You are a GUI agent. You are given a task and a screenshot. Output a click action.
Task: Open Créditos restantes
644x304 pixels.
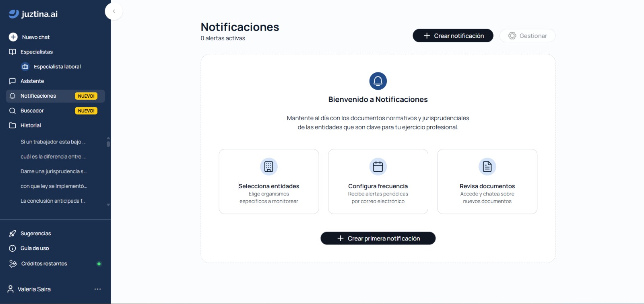tap(44, 264)
